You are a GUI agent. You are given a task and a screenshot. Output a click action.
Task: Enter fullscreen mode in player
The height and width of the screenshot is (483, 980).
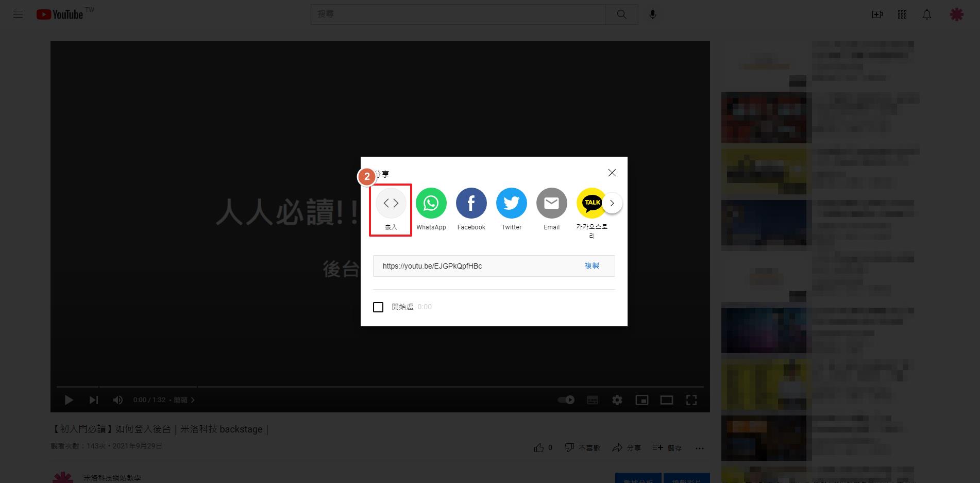click(x=691, y=400)
